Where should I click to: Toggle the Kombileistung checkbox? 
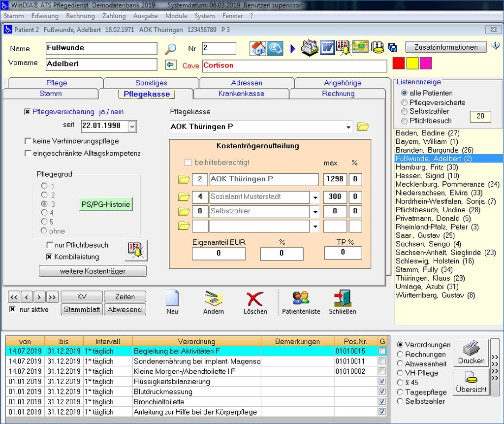(x=49, y=257)
